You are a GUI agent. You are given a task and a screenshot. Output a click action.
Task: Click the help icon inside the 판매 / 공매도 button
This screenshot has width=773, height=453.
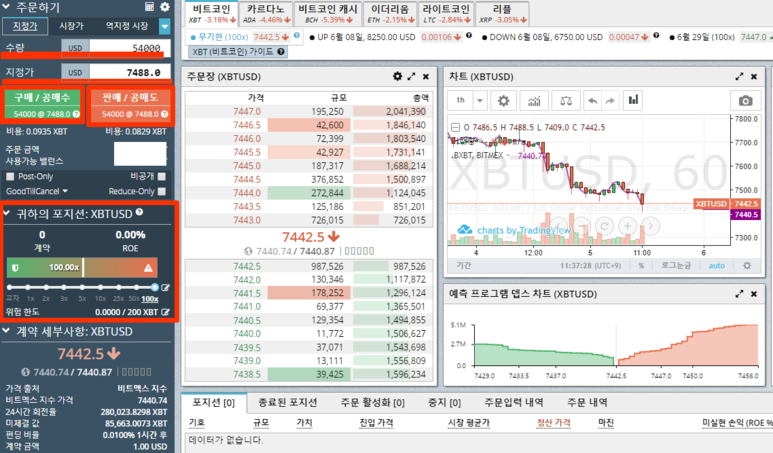tap(164, 114)
